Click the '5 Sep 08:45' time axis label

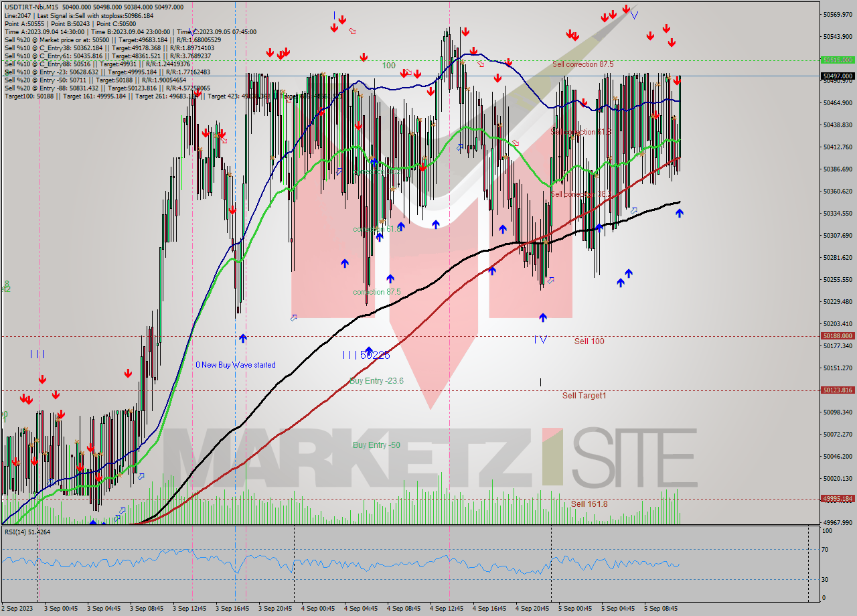point(661,609)
